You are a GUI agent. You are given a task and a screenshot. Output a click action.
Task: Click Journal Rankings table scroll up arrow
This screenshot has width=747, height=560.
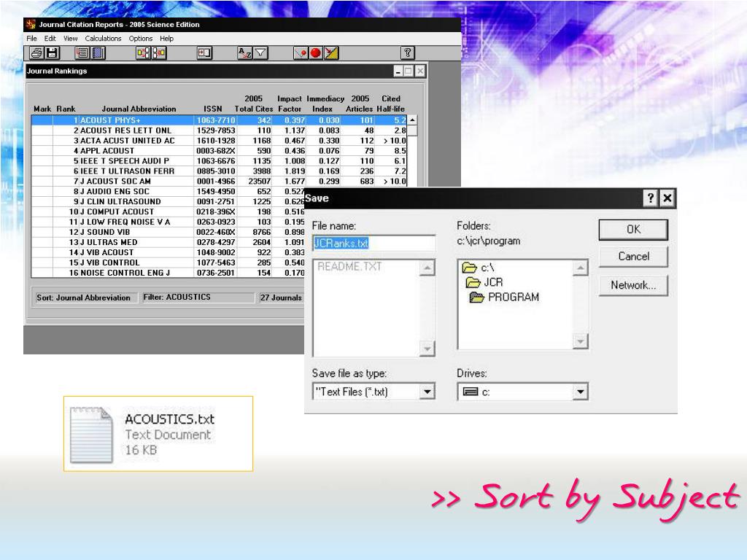[x=413, y=120]
